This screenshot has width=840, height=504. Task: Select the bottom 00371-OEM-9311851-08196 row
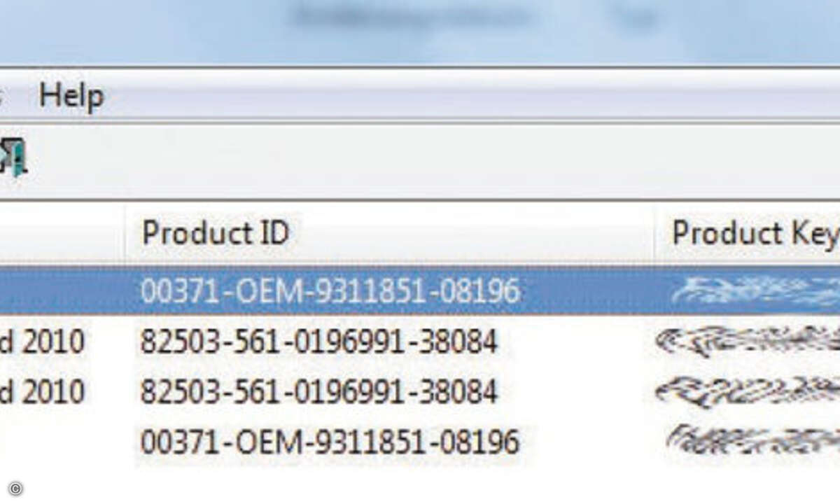click(x=330, y=442)
